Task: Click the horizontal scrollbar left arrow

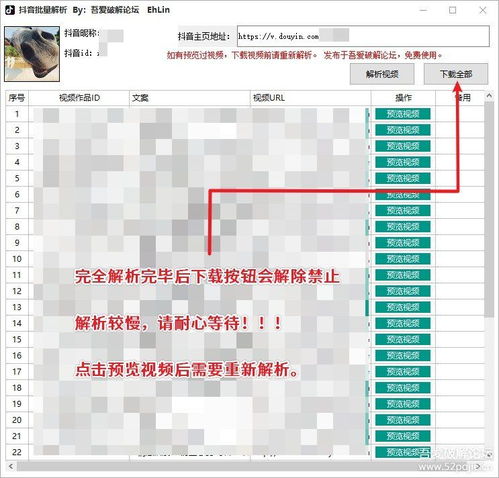Action: (11, 466)
